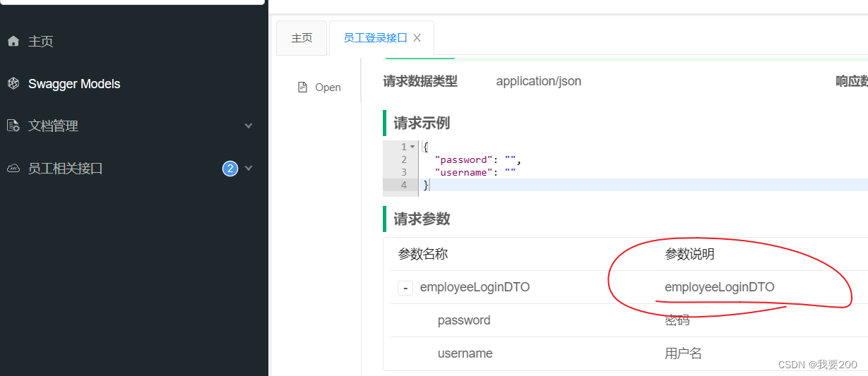Click the 用户名 description cell
This screenshot has height=376, width=868.
[684, 353]
